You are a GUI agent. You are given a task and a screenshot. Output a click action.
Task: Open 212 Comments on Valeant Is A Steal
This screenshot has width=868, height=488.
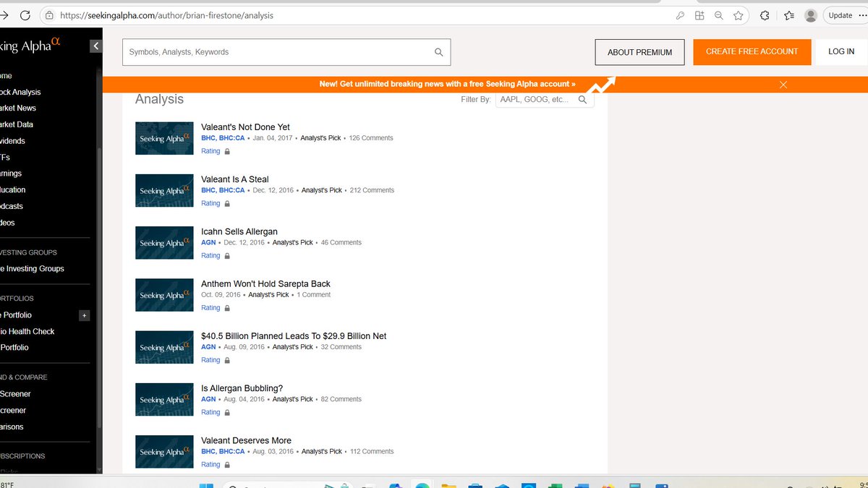click(372, 190)
